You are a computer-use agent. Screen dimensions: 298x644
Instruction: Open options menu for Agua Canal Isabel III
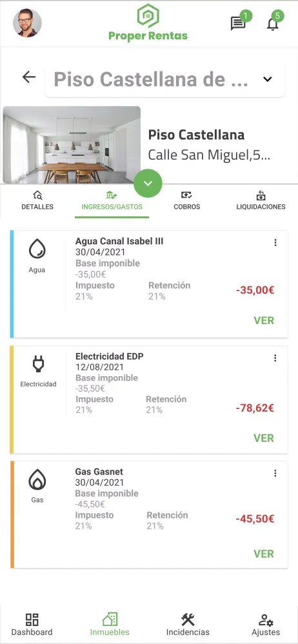275,243
